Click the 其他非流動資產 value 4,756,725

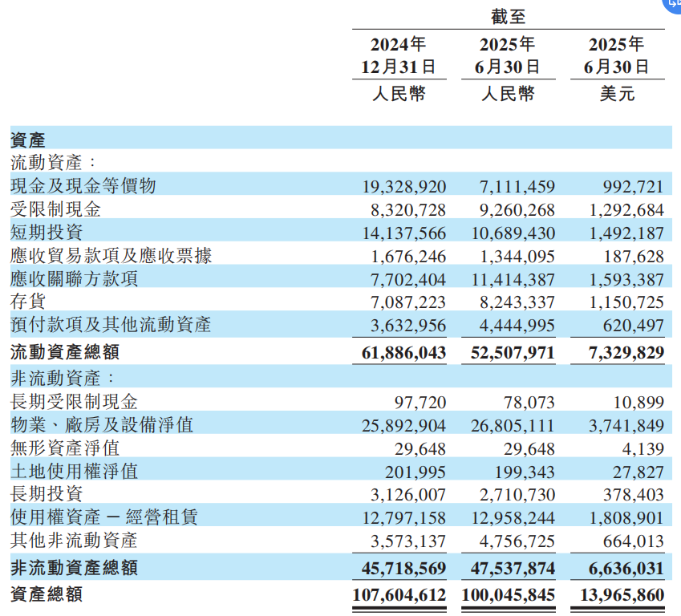point(517,541)
